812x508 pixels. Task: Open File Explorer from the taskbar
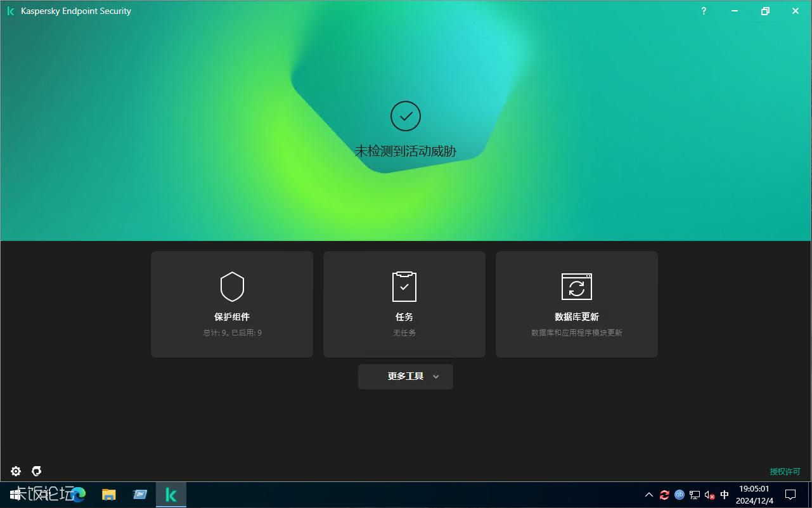(x=109, y=495)
